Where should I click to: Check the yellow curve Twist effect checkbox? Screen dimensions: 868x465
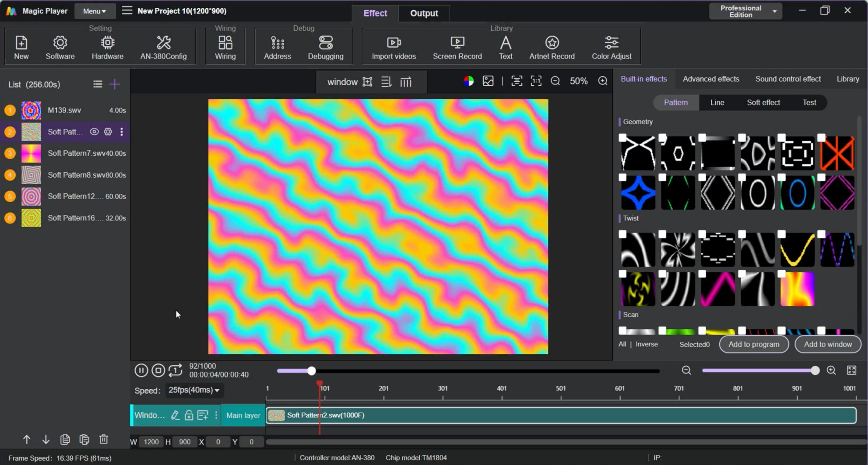(x=781, y=234)
